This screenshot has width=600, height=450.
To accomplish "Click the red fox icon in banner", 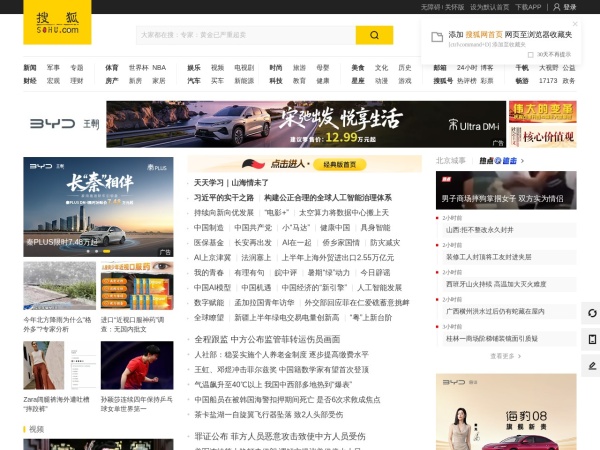I will (x=253, y=164).
